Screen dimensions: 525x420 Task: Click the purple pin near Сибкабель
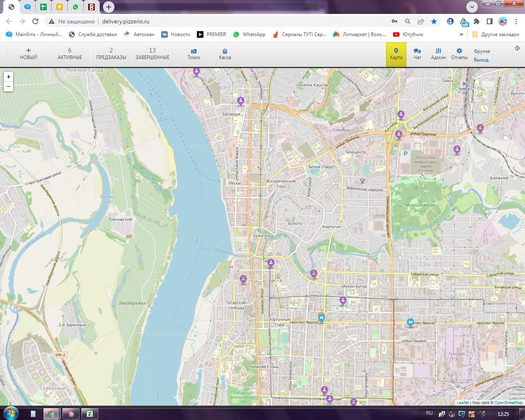click(x=398, y=134)
